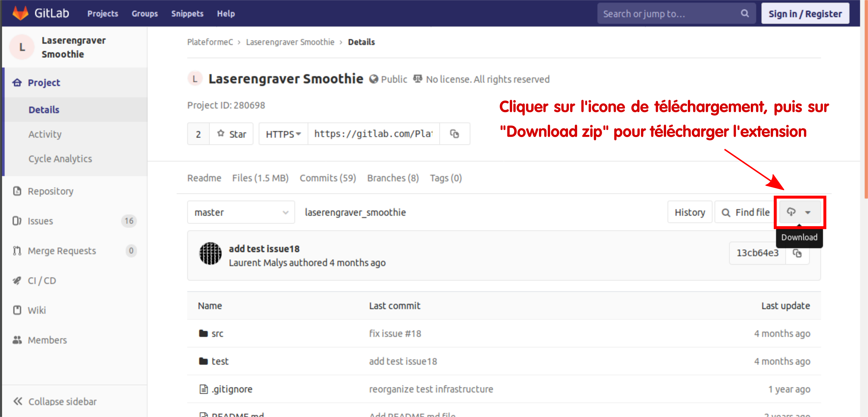Click the GitLab fox logo
868x417 pixels.
point(20,13)
